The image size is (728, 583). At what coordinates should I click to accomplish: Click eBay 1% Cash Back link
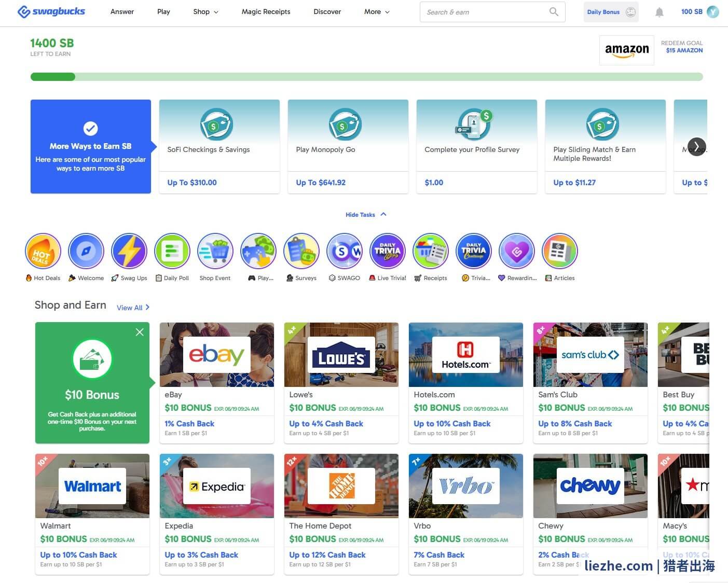coord(189,424)
